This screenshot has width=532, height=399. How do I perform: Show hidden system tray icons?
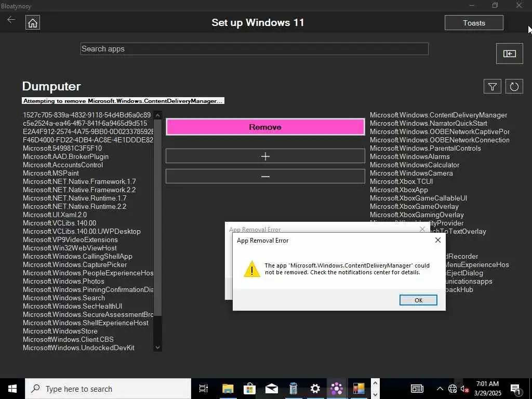[440, 389]
